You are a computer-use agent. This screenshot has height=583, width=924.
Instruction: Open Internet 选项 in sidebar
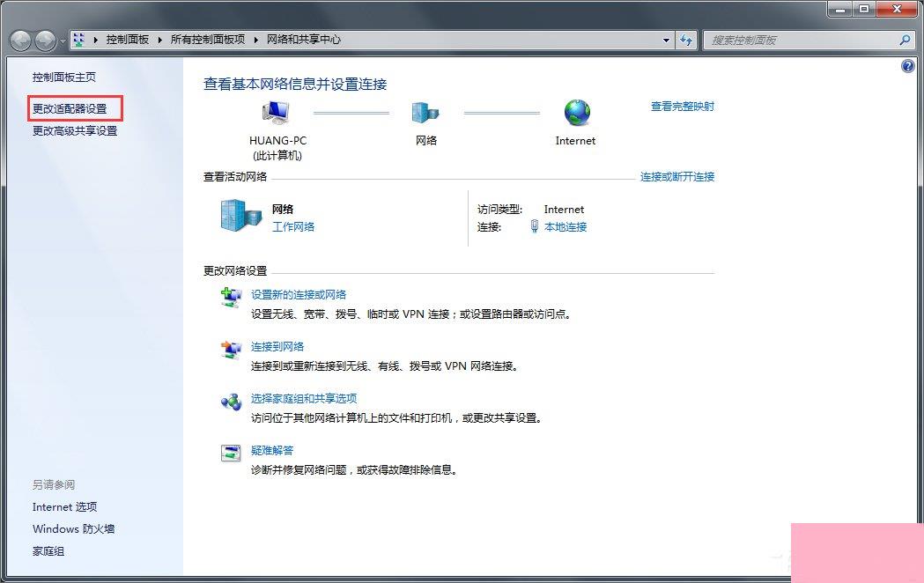pyautogui.click(x=65, y=507)
